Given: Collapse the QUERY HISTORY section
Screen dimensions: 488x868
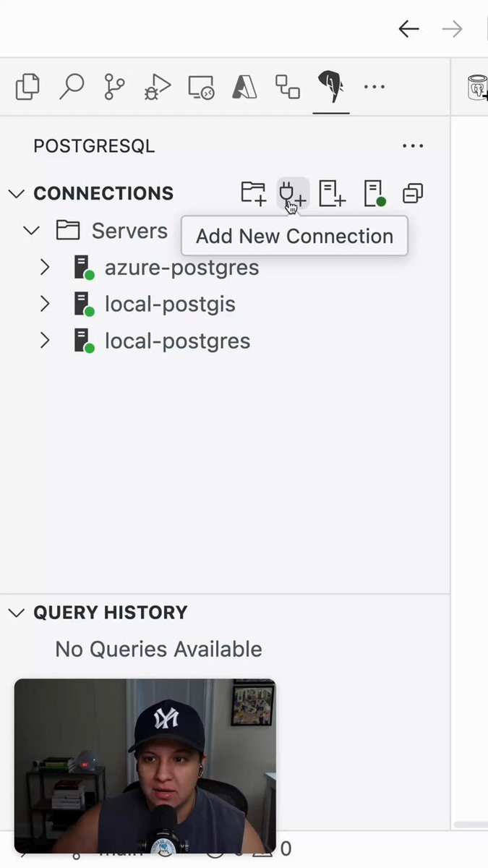Looking at the screenshot, I should (16, 613).
